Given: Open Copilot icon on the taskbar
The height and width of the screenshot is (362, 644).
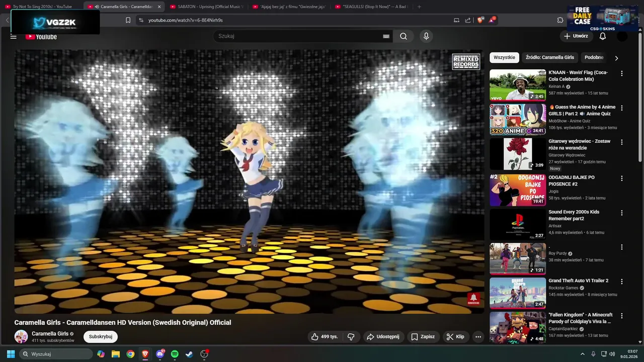Looking at the screenshot, I should (101, 354).
